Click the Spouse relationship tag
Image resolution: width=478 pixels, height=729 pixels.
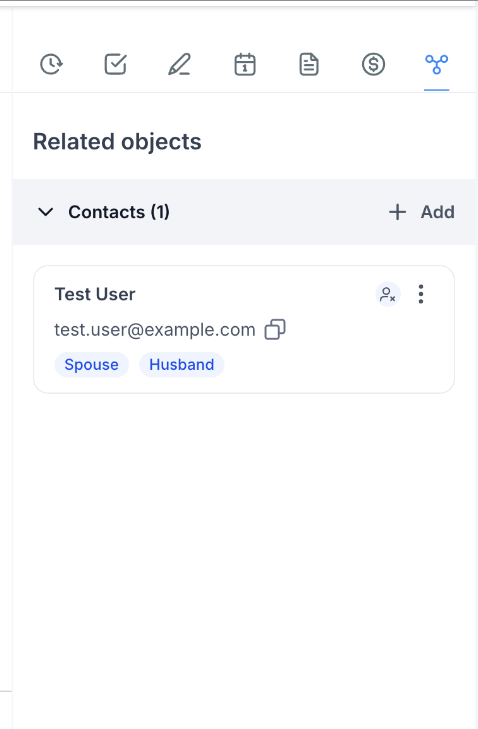point(92,364)
